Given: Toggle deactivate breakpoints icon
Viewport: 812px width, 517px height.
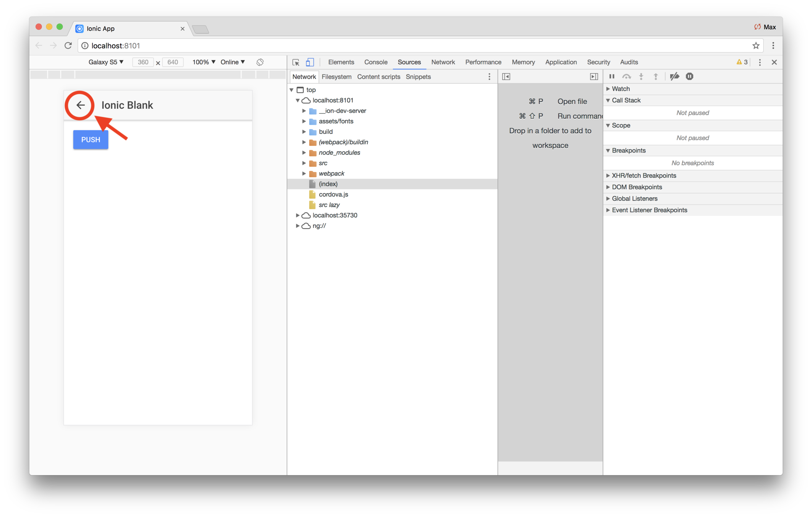Looking at the screenshot, I should 674,77.
